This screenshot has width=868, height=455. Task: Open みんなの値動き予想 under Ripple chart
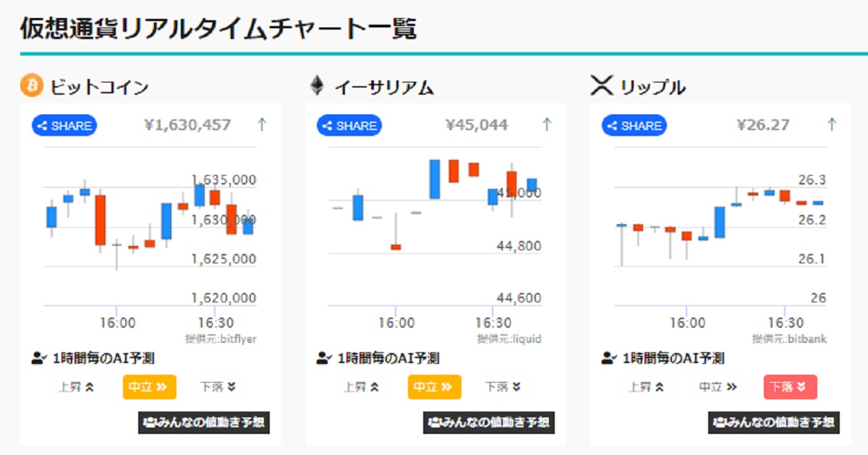774,422
